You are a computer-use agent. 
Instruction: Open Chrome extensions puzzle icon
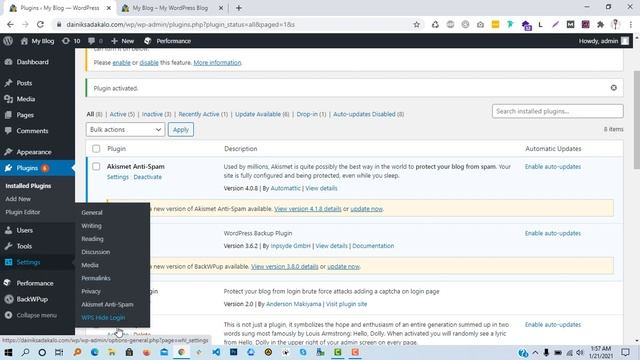pyautogui.click(x=600, y=24)
